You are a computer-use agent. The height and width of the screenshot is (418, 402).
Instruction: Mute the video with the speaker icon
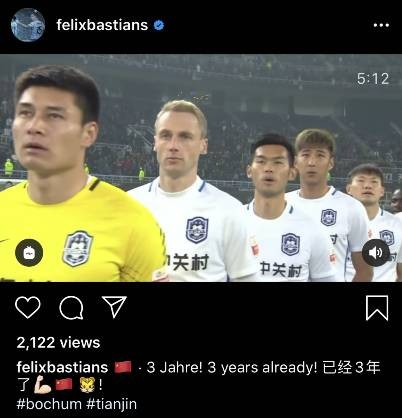point(376,253)
